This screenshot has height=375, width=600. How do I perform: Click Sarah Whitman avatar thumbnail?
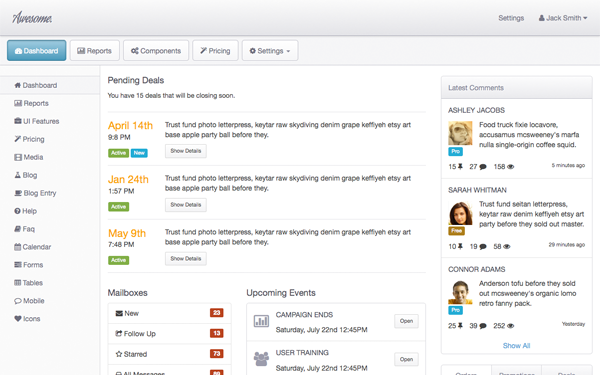point(460,213)
